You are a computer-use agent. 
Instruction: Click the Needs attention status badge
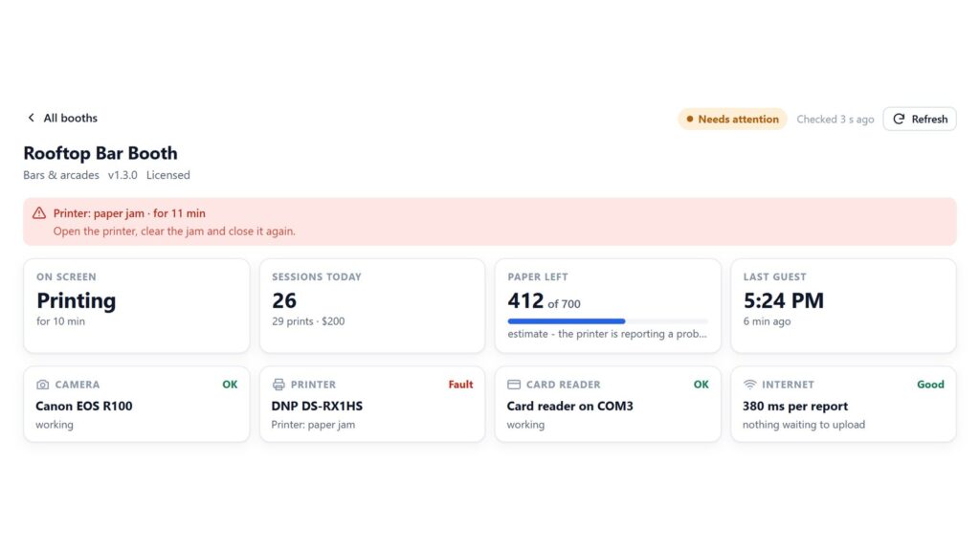click(732, 120)
